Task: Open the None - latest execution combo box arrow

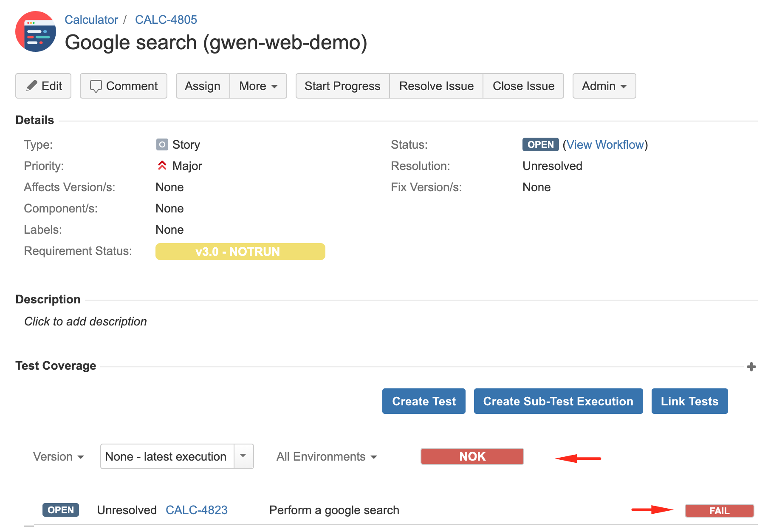Action: click(243, 456)
